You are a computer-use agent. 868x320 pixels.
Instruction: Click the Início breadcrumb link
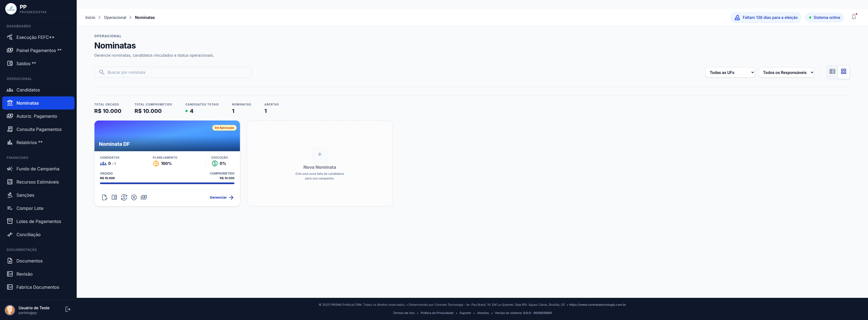pos(90,18)
